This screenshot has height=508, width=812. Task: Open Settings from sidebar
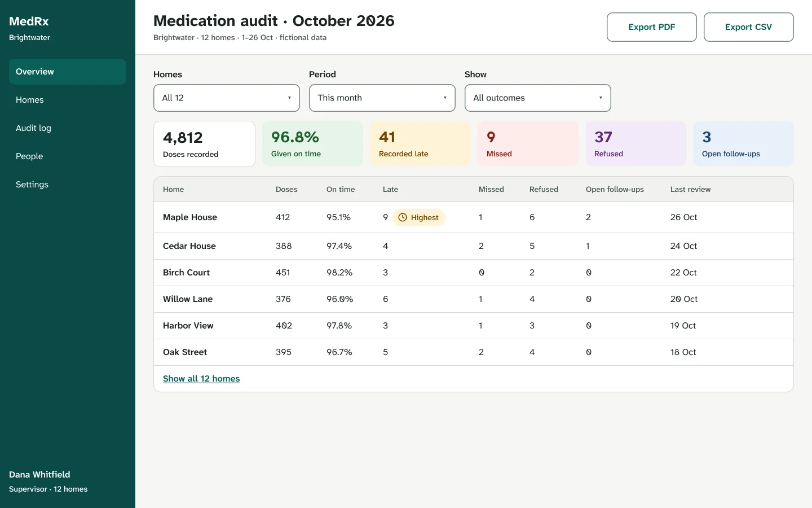[68, 185]
